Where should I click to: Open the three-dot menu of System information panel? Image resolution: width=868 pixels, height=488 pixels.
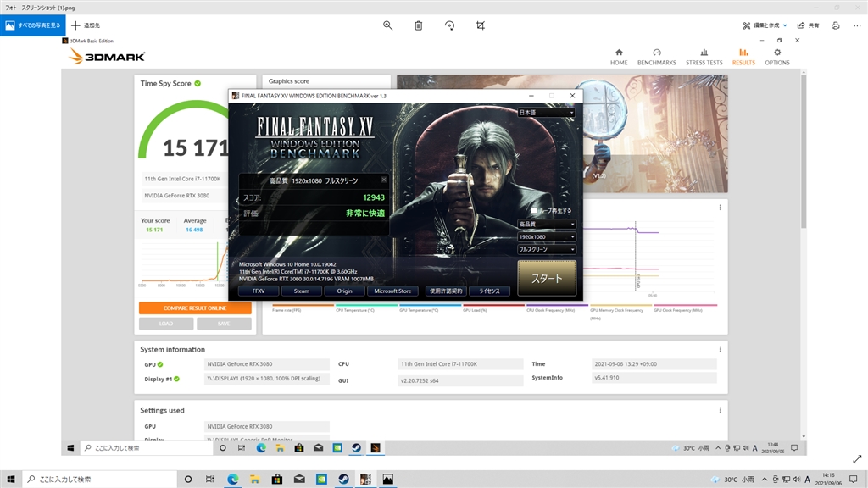coord(721,349)
